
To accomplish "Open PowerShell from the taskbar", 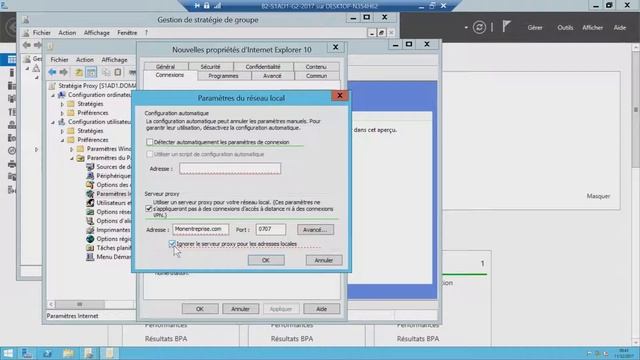I will [x=47, y=353].
